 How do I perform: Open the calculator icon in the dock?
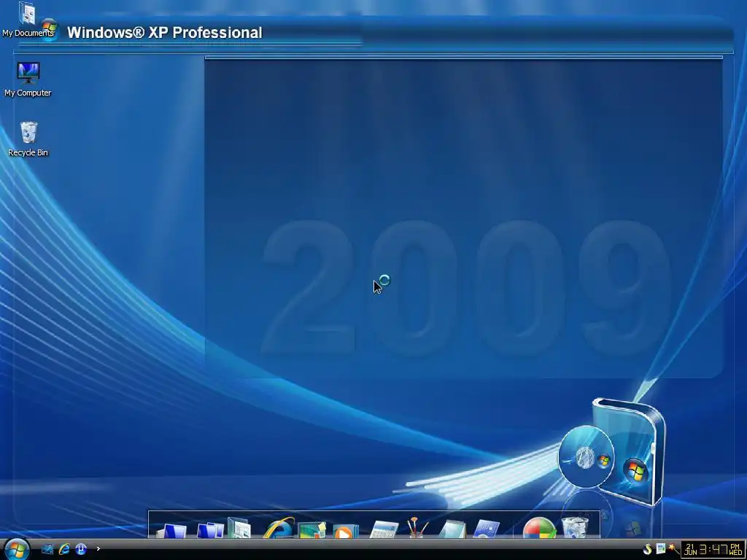384,529
